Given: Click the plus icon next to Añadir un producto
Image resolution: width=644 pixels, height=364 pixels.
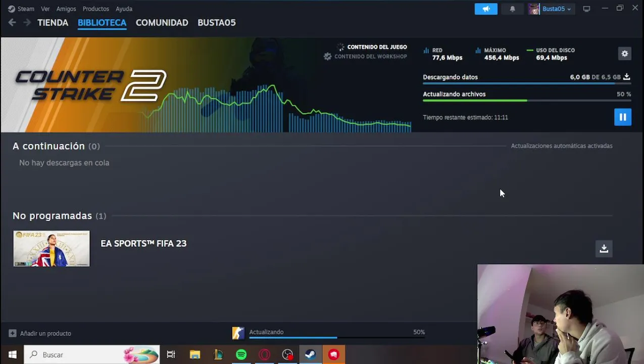Looking at the screenshot, I should point(12,334).
